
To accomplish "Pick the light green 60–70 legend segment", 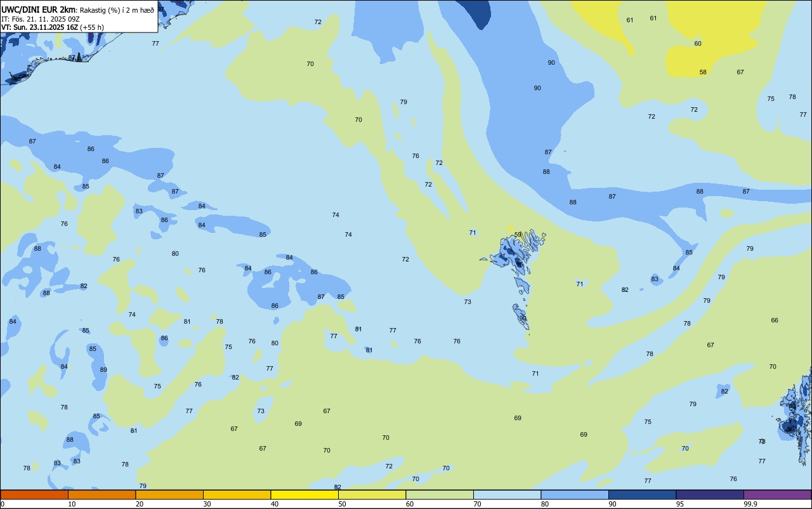I will (440, 494).
